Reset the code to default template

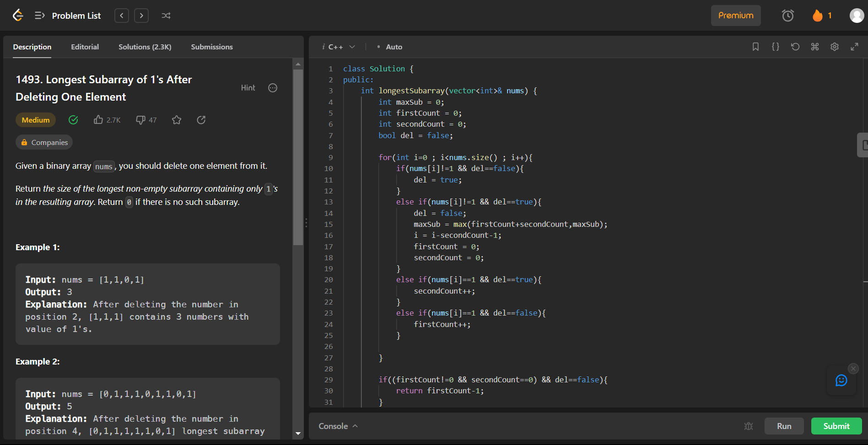(795, 46)
